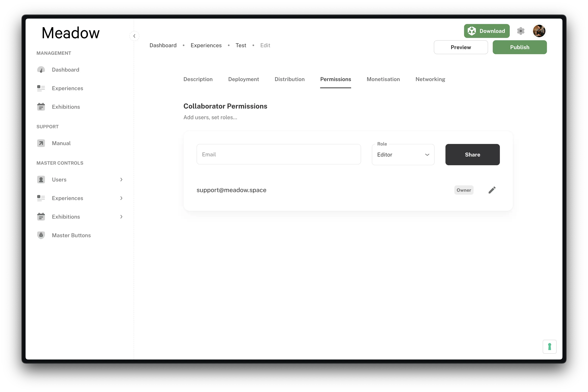Click the Exhibitions calendar icon under Management
This screenshot has width=588, height=392.
click(41, 107)
